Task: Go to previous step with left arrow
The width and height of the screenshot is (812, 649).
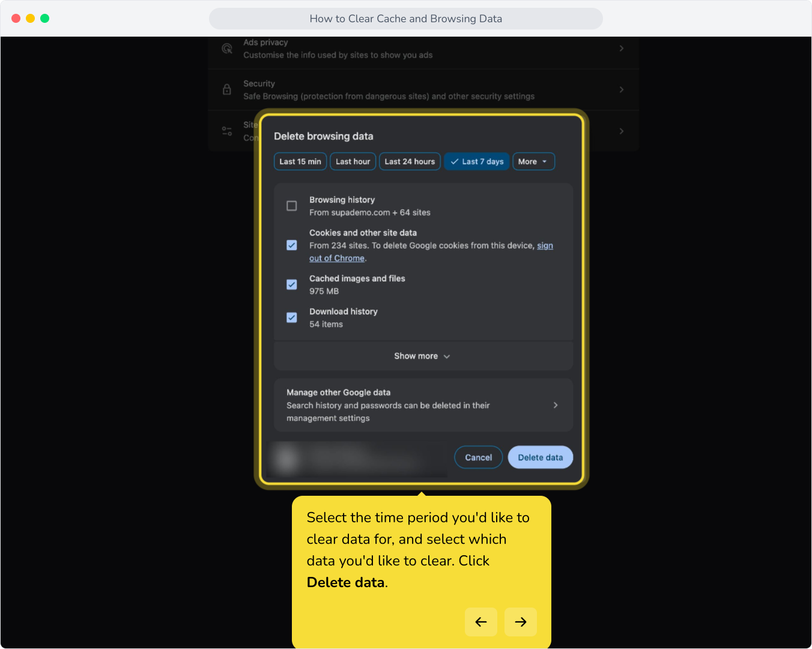Action: (481, 622)
